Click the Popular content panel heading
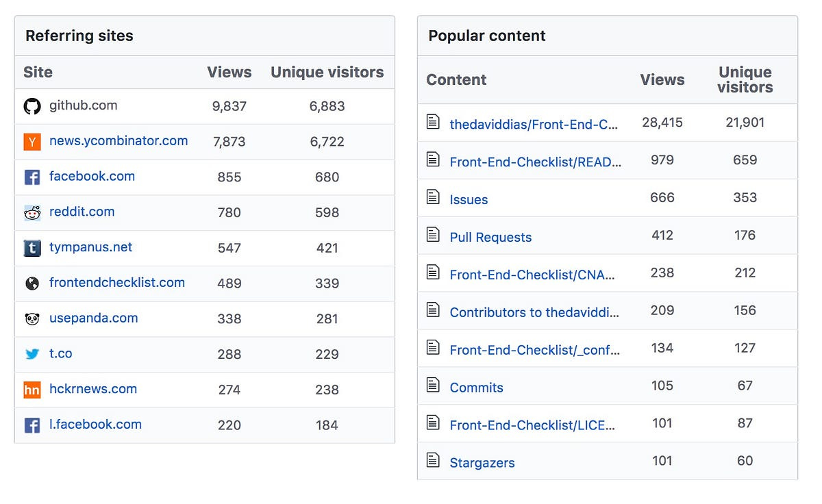The height and width of the screenshot is (504, 822). (x=487, y=36)
